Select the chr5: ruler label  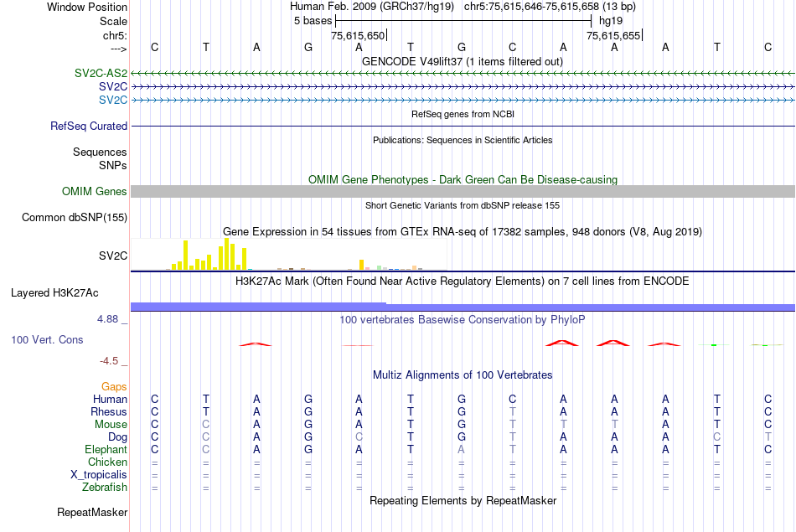coord(115,35)
